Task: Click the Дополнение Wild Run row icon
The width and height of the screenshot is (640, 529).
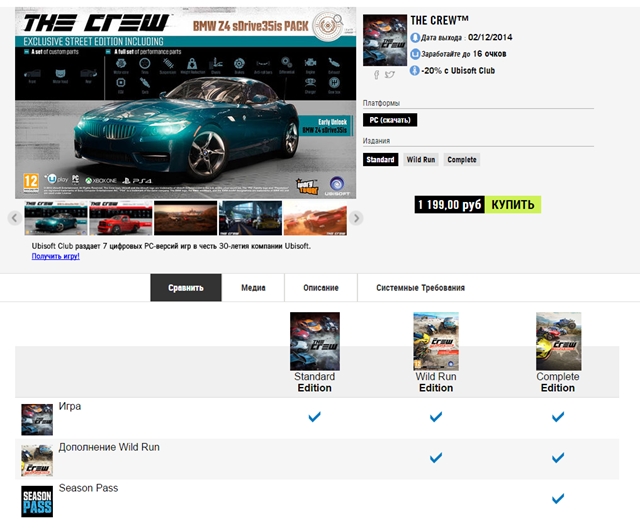Action: pyautogui.click(x=37, y=460)
